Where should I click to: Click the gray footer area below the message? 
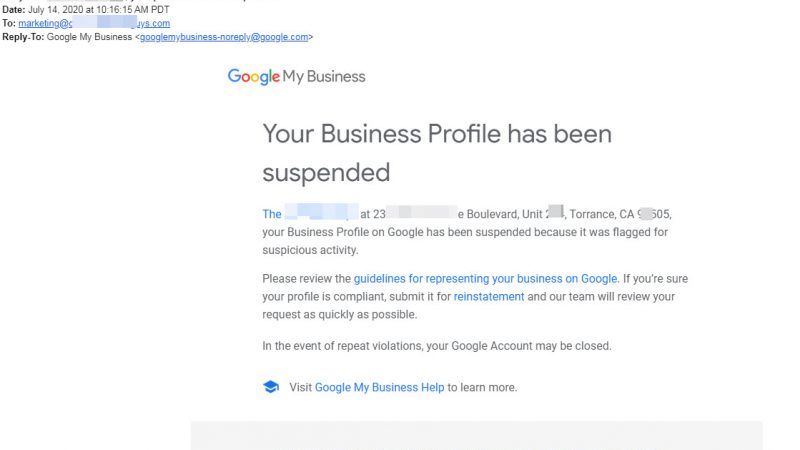click(476, 435)
